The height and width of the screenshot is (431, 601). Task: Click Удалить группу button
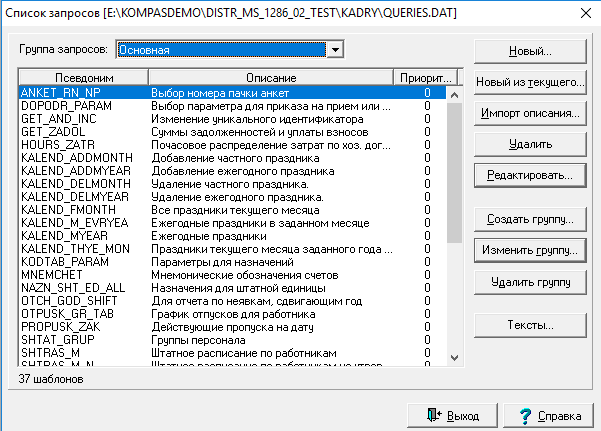tap(530, 283)
